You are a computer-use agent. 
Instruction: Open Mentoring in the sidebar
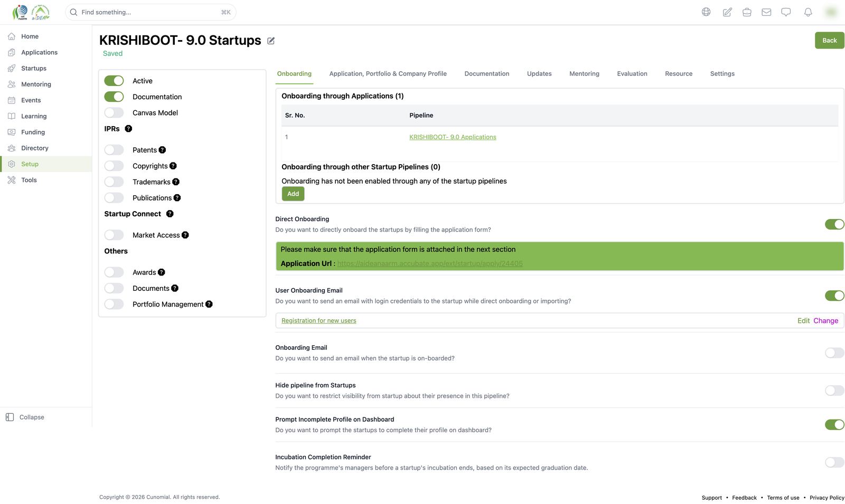[36, 84]
